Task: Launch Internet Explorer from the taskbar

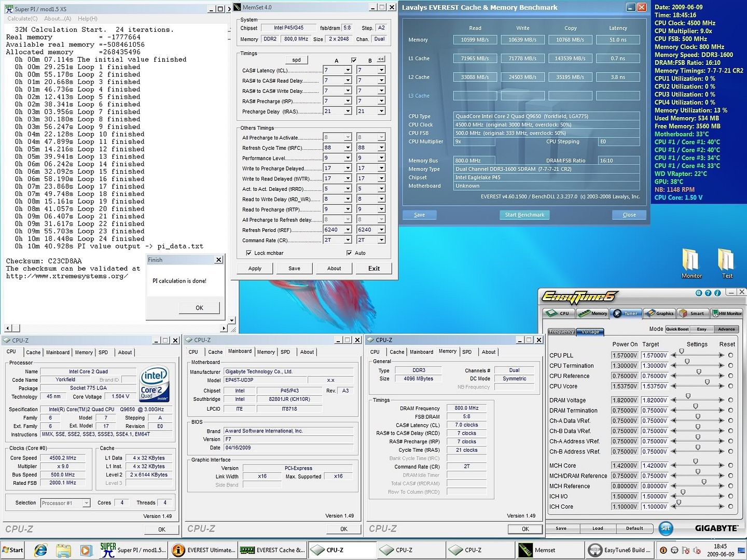Action: 40,550
